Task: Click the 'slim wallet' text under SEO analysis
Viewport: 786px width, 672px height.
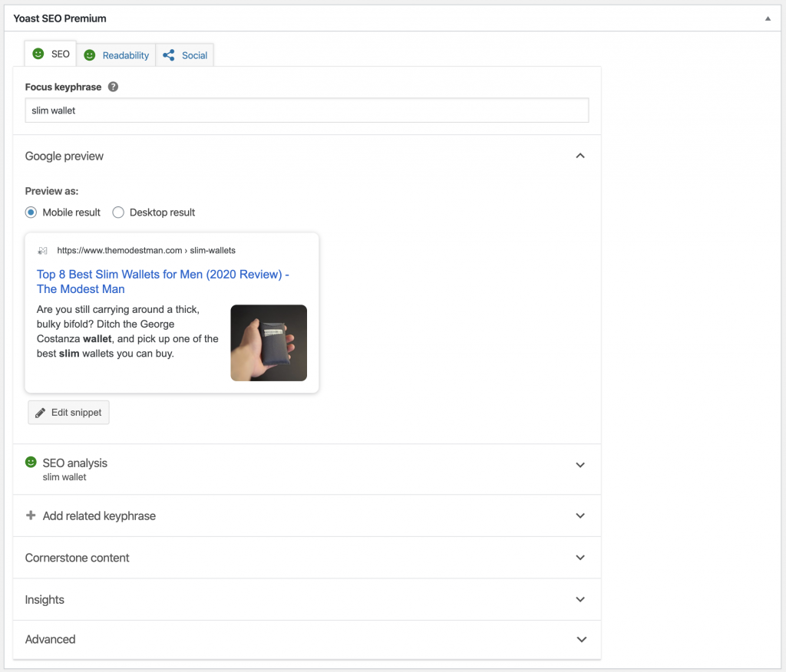Action: [x=64, y=477]
